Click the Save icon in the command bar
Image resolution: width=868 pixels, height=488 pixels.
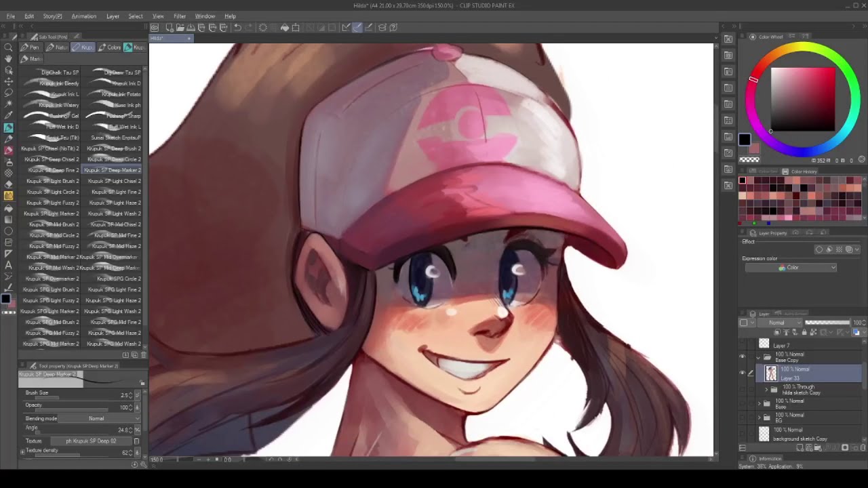pyautogui.click(x=191, y=28)
